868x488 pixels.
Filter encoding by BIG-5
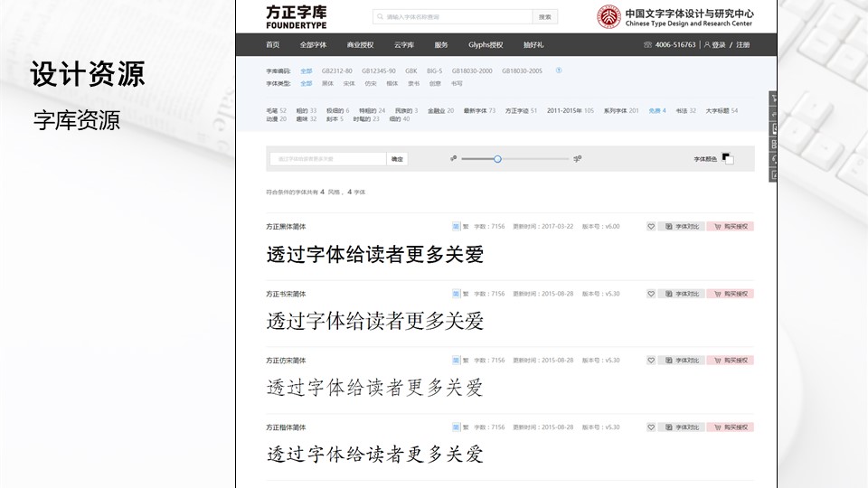pos(435,70)
